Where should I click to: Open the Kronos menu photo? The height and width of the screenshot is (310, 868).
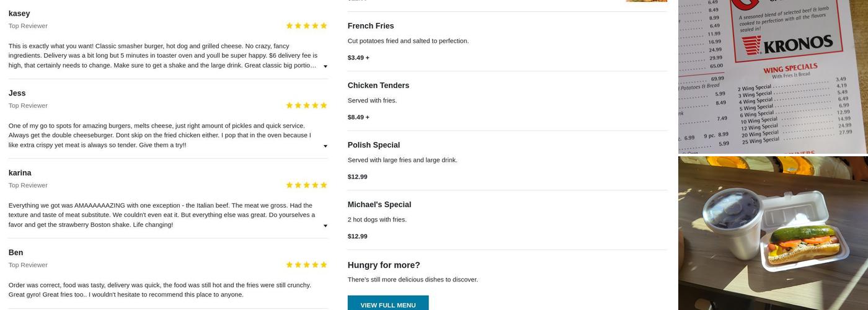(773, 76)
